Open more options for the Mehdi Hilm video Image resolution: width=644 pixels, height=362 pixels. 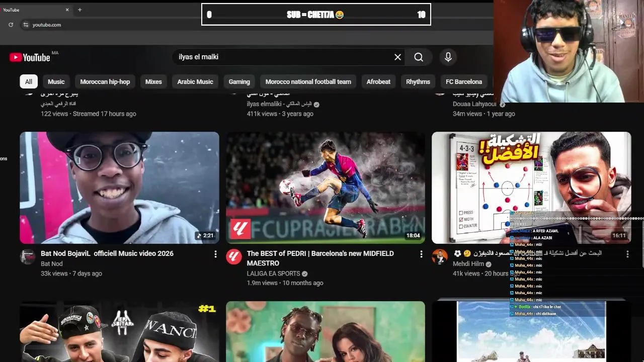point(627,254)
